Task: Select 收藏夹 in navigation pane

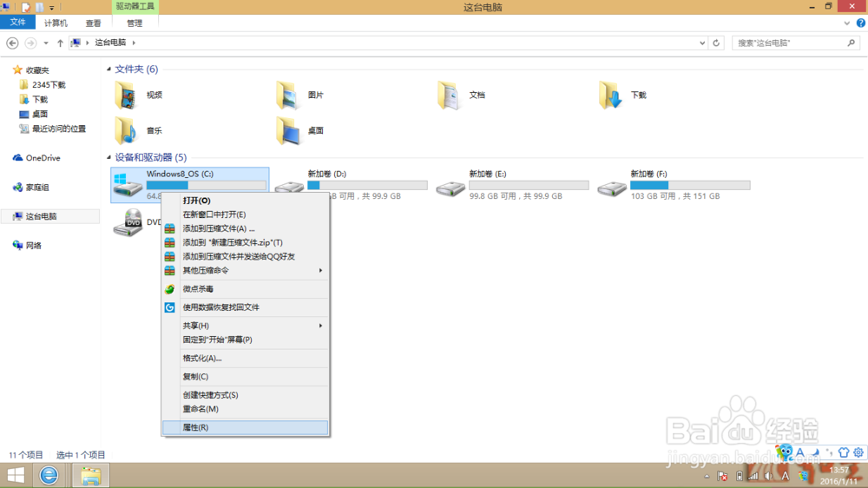Action: tap(37, 70)
